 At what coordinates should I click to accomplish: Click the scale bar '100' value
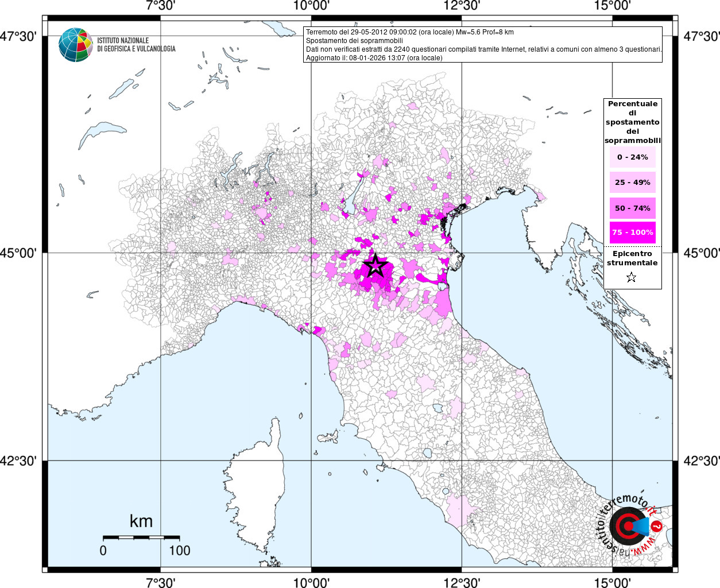[x=180, y=551]
